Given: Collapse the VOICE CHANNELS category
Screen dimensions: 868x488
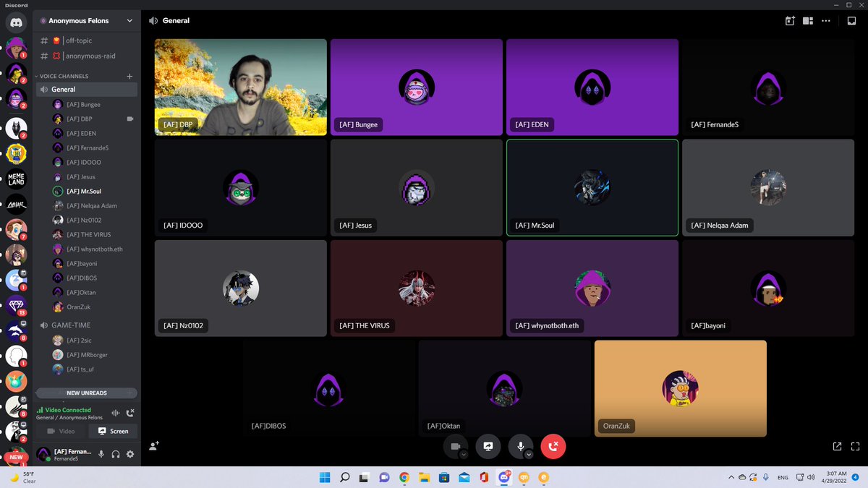Looking at the screenshot, I should (64, 76).
